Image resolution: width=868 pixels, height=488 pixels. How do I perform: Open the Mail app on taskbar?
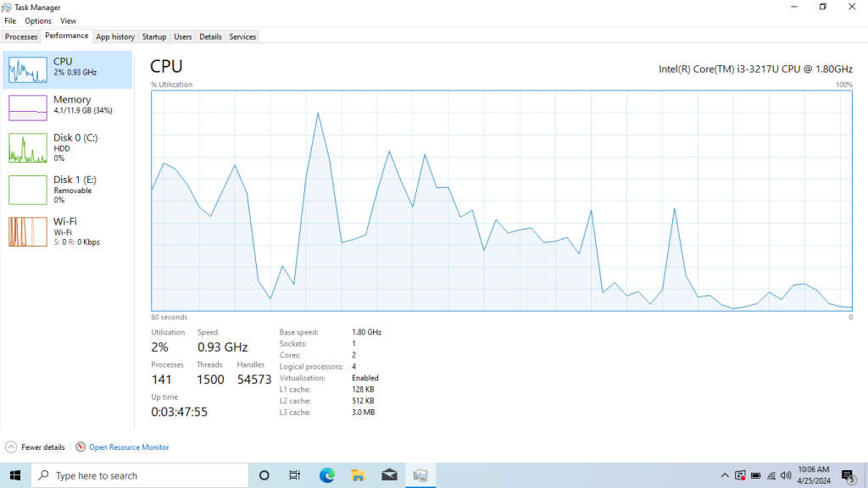[x=389, y=475]
